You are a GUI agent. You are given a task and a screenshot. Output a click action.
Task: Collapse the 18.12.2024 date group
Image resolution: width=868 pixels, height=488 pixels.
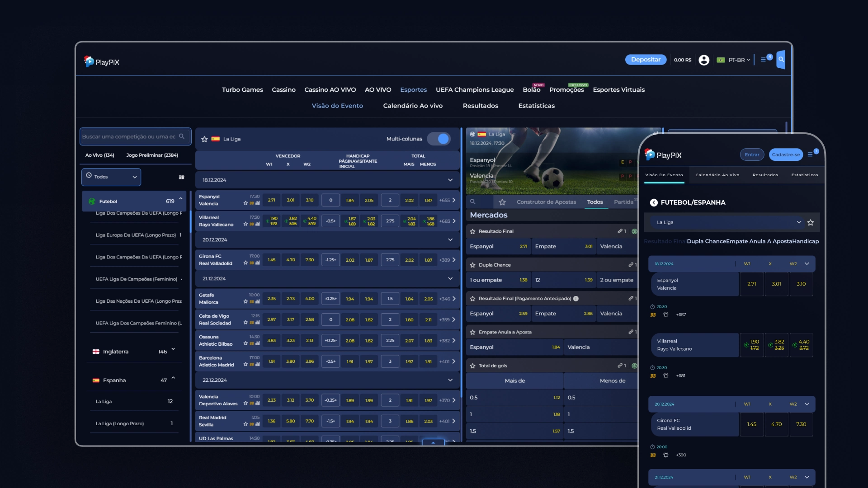(450, 180)
